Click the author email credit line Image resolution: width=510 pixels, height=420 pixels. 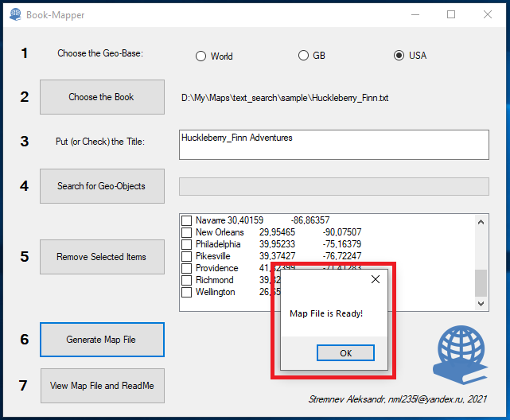pos(398,399)
